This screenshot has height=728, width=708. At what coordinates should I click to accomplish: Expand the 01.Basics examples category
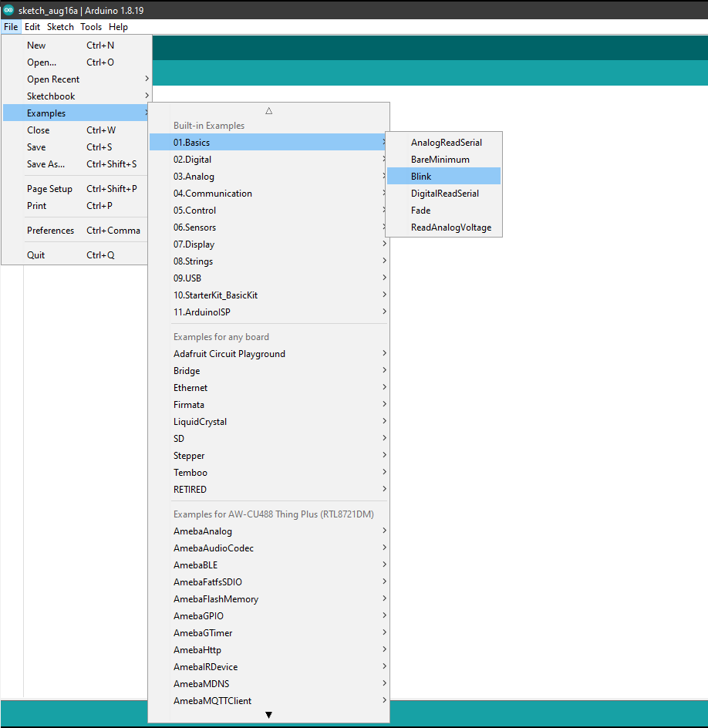(269, 143)
